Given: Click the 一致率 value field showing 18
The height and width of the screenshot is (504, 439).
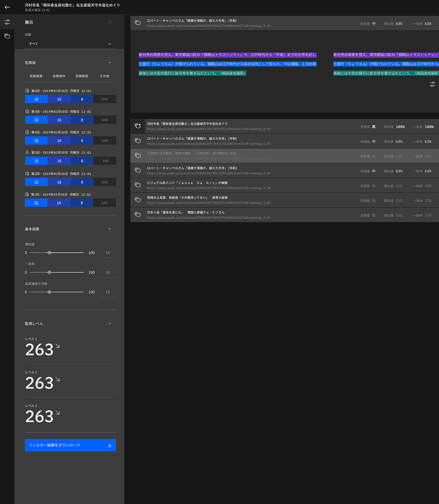Looking at the screenshot, I should [108, 272].
